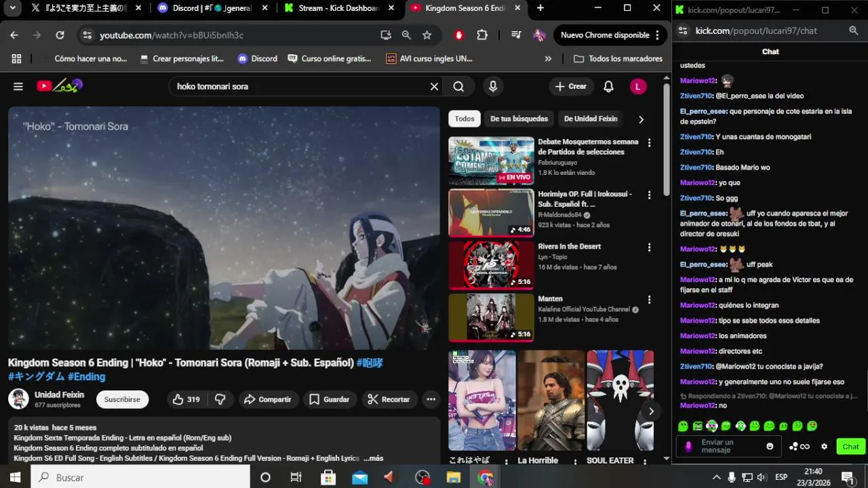The height and width of the screenshot is (488, 868).
Task: Open the SOUL EATER short thumbnail
Action: (x=620, y=400)
